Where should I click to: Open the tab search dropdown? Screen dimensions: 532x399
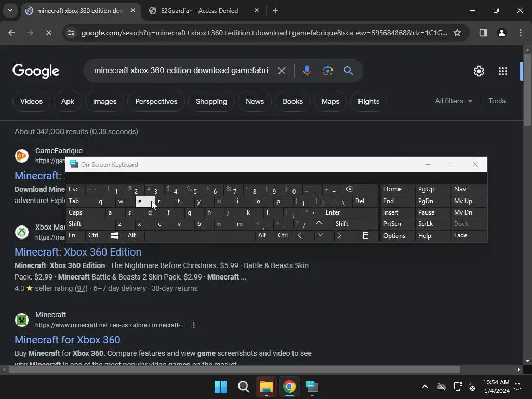10,10
